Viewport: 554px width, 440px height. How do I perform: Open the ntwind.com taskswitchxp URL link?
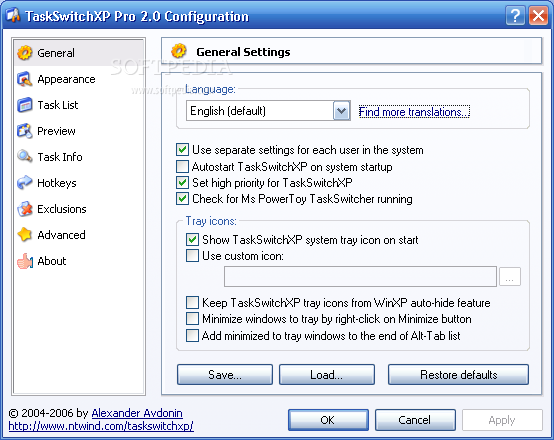point(101,426)
